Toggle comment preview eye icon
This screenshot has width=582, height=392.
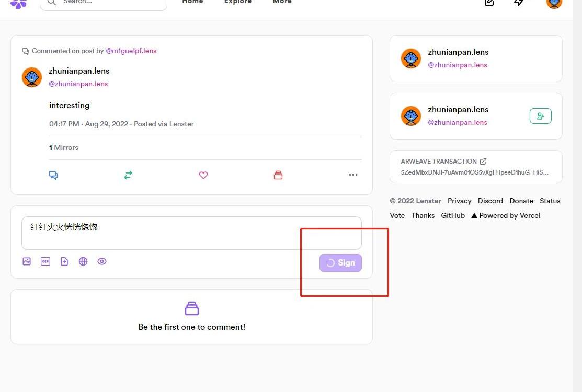(102, 261)
